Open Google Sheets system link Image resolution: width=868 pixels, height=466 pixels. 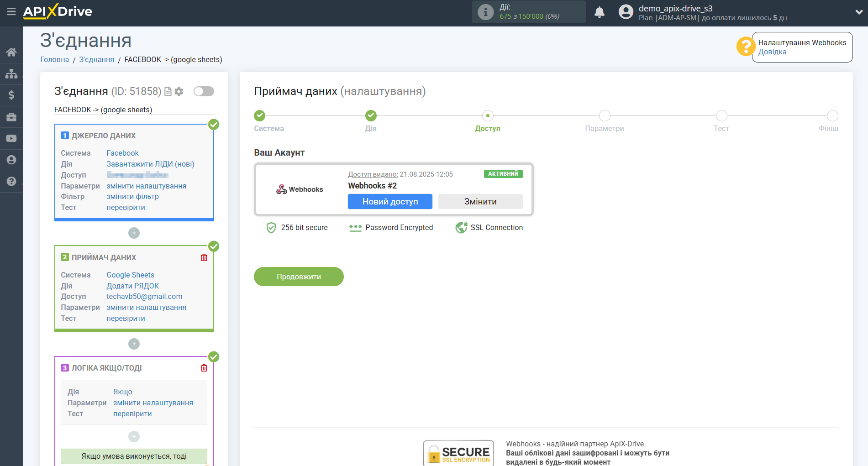(x=130, y=275)
